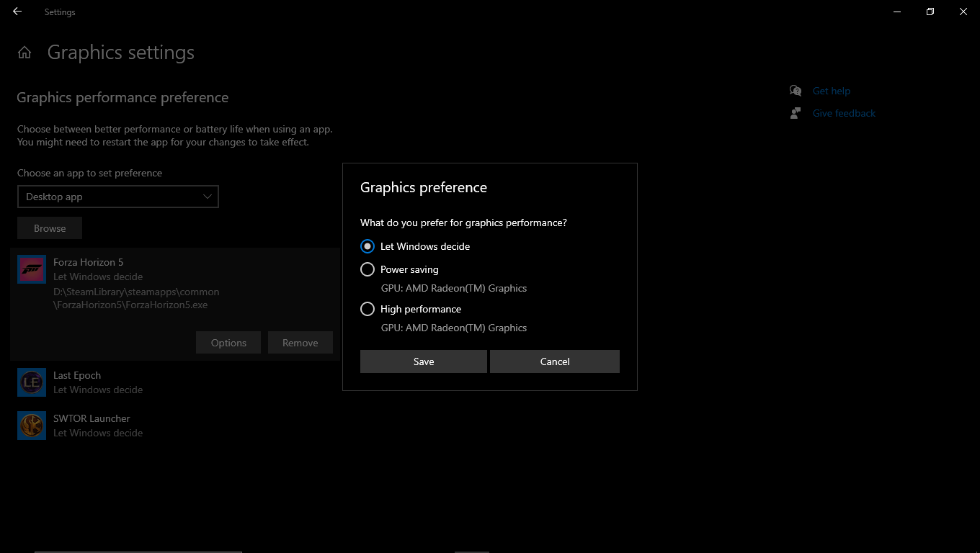Remove Forza Horizon 5 from the list
Screen dimensions: 980x553
(300, 343)
